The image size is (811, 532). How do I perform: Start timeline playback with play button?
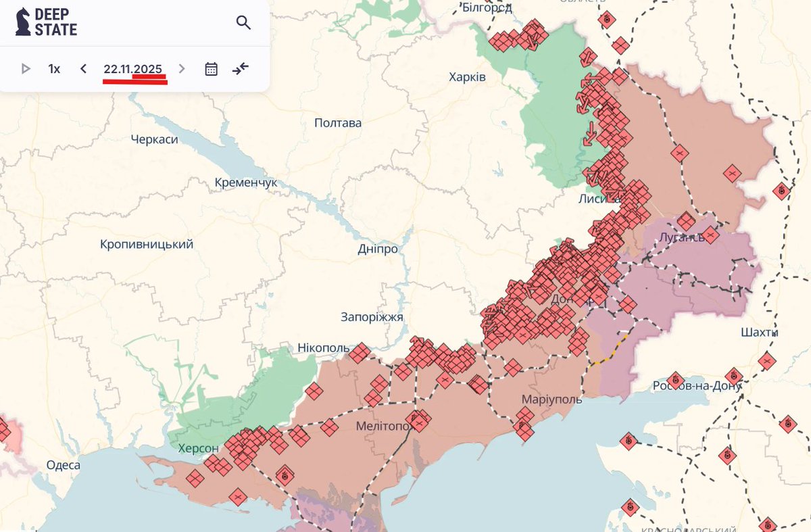click(26, 68)
